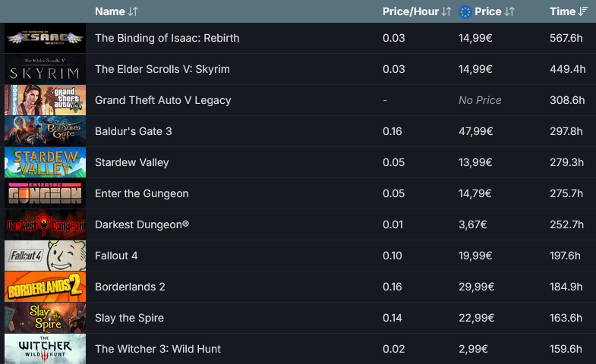Click the 0.02 price/hour for Witcher 3
596x364 pixels.
[x=394, y=349]
